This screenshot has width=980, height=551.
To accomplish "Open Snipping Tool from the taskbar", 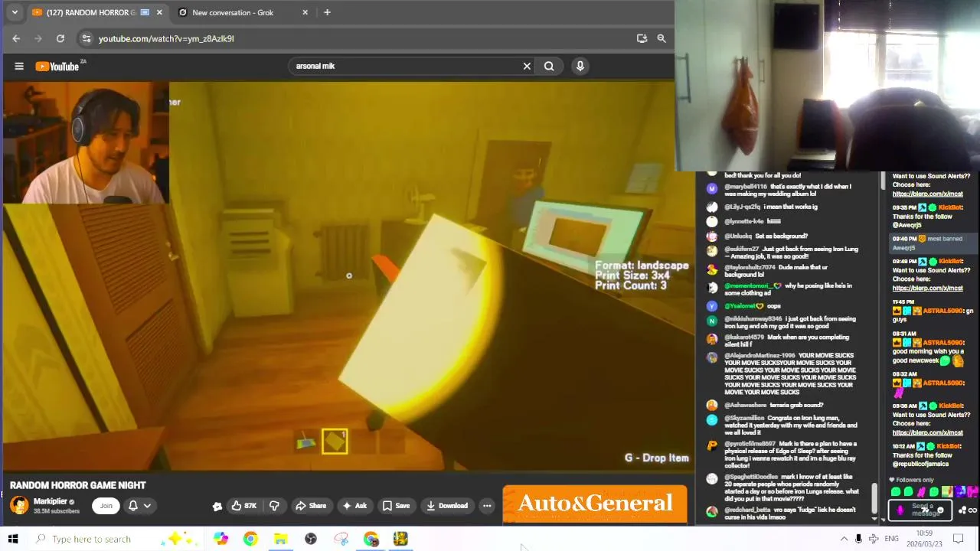I will (x=341, y=539).
